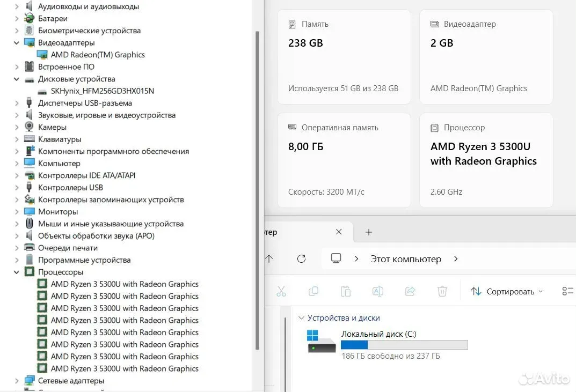The image size is (576, 392).
Task: Click the Компьютер monitor icon
Action: pos(29,162)
